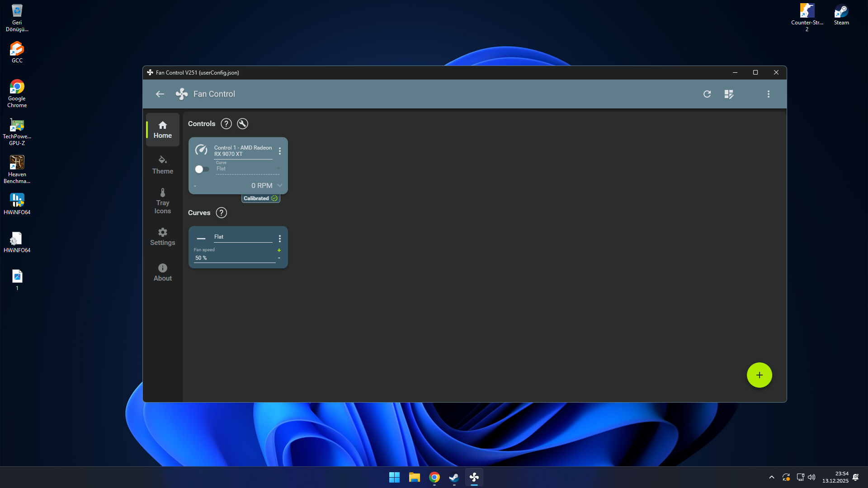Click the Calibrated status badge
Viewport: 868px width, 488px height.
260,198
